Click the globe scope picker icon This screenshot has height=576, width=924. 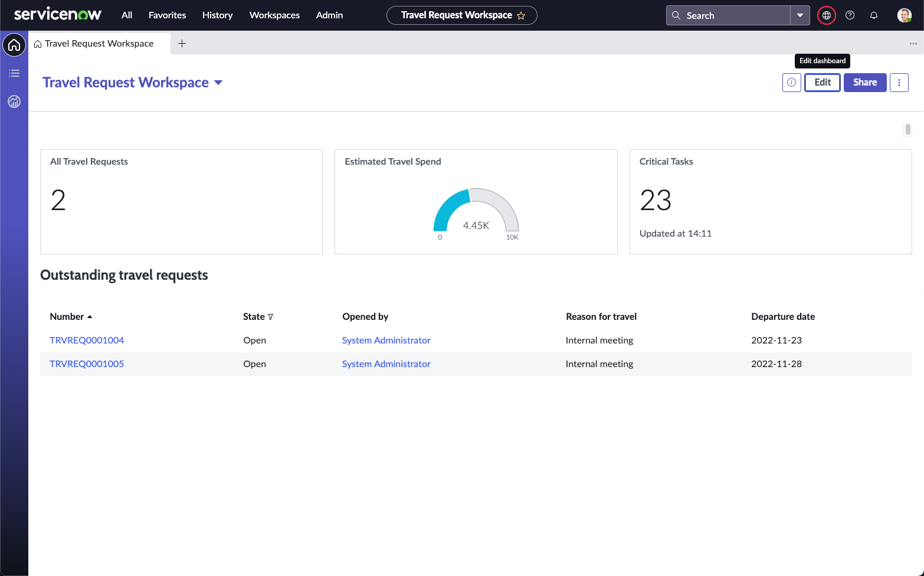(x=827, y=15)
